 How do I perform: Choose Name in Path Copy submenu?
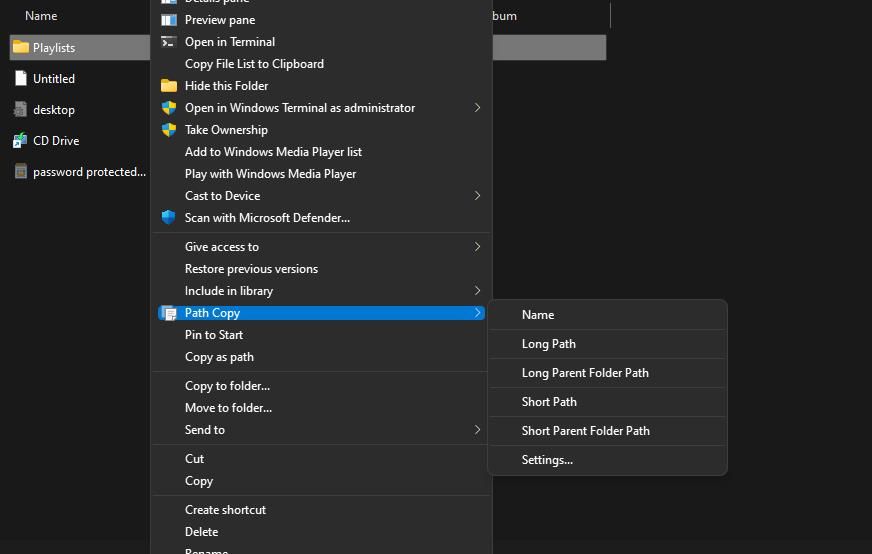point(607,315)
